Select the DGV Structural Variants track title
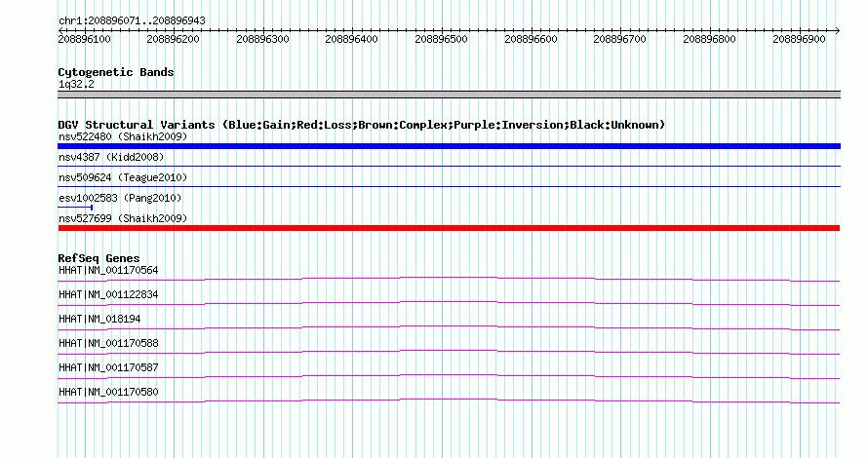 point(361,125)
